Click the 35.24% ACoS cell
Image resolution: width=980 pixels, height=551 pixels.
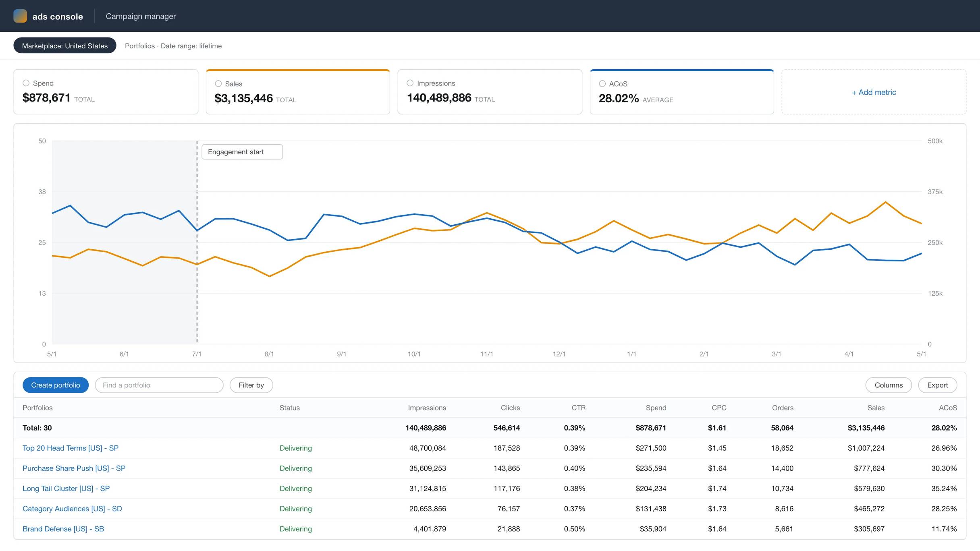[x=944, y=488]
